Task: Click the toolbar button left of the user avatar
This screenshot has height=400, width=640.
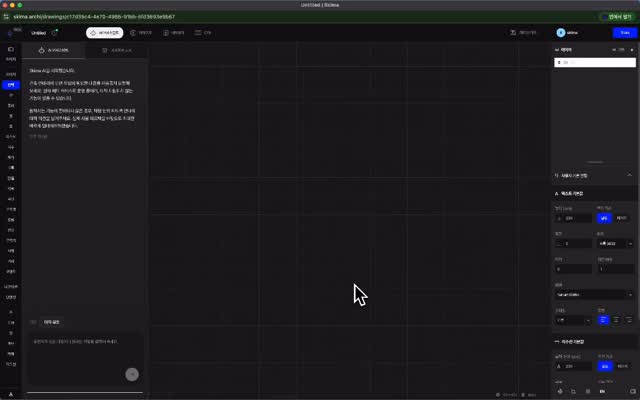Action: click(523, 33)
